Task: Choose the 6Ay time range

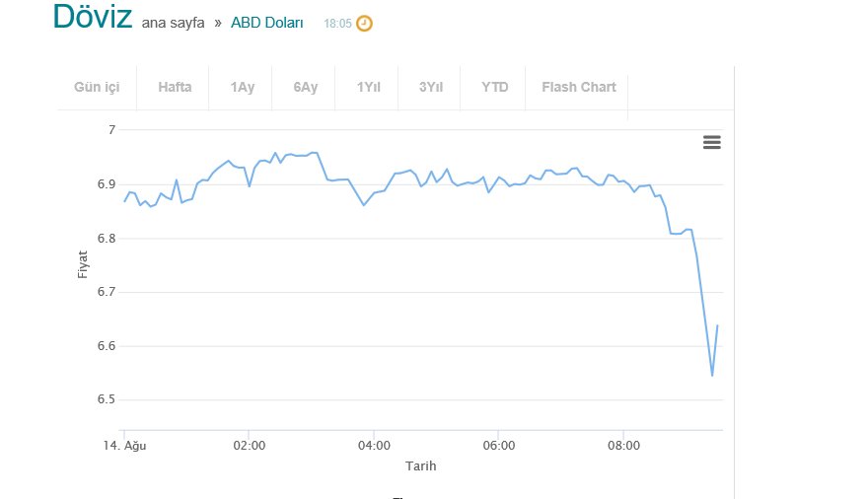Action: point(306,87)
